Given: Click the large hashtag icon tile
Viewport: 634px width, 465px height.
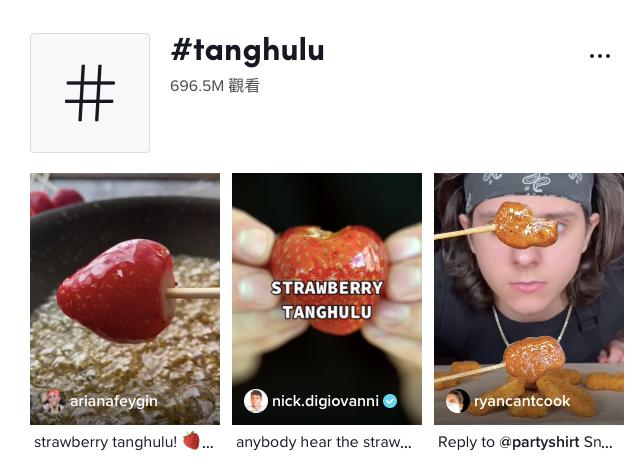Looking at the screenshot, I should 90,93.
